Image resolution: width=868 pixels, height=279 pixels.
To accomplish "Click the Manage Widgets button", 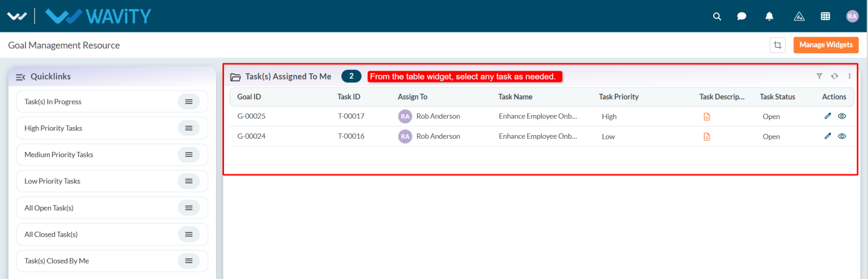I will tap(825, 45).
